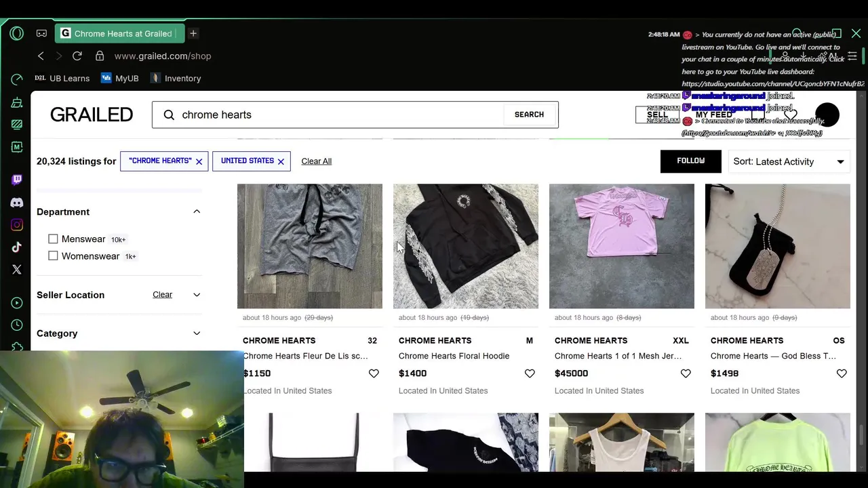Screen dimensions: 868x488
Task: Click the $1400 price text
Action: pyautogui.click(x=412, y=373)
